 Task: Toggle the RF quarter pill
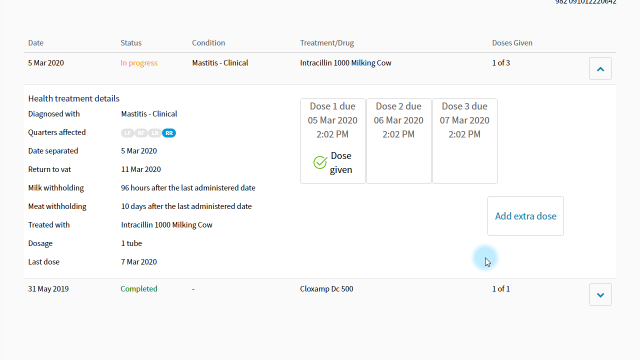141,133
